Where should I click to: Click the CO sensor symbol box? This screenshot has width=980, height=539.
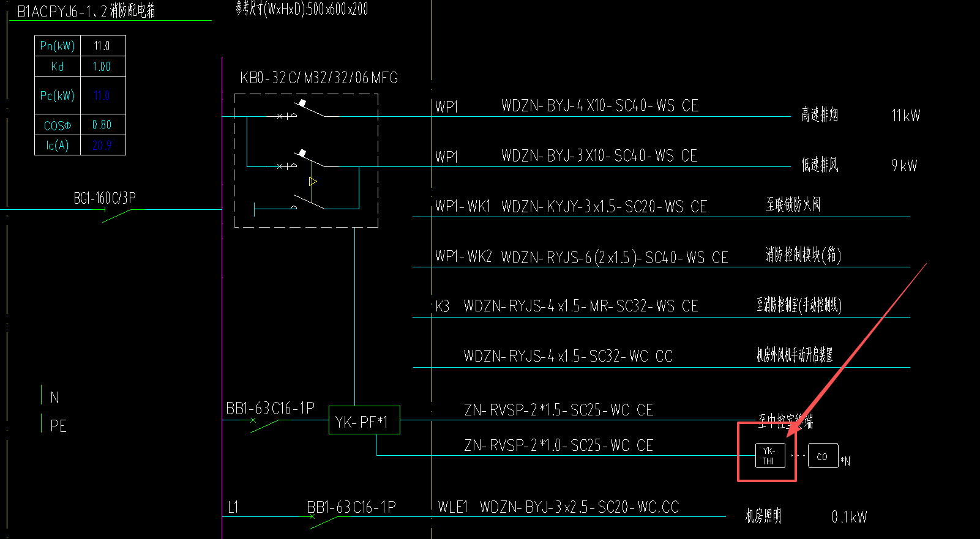(823, 456)
